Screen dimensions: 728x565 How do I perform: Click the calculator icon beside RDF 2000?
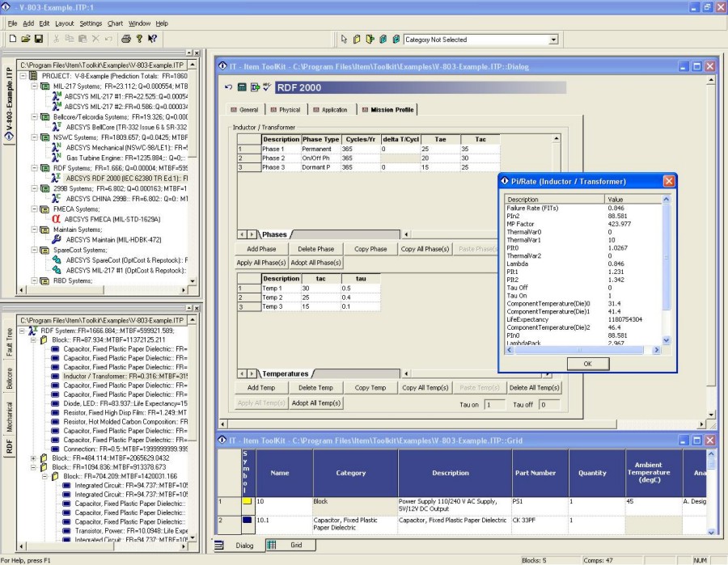tap(241, 86)
